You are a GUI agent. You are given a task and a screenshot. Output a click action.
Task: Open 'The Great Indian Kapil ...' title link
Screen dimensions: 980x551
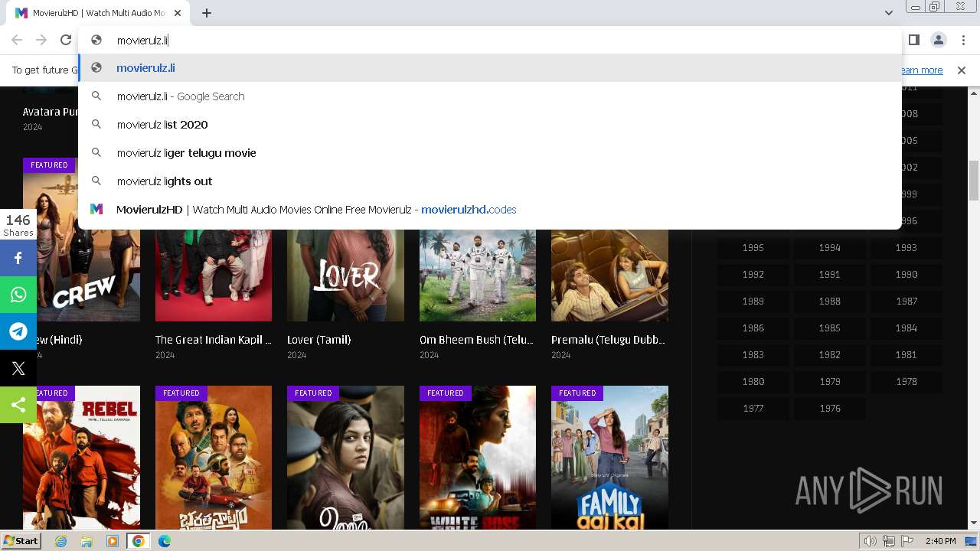pyautogui.click(x=214, y=340)
